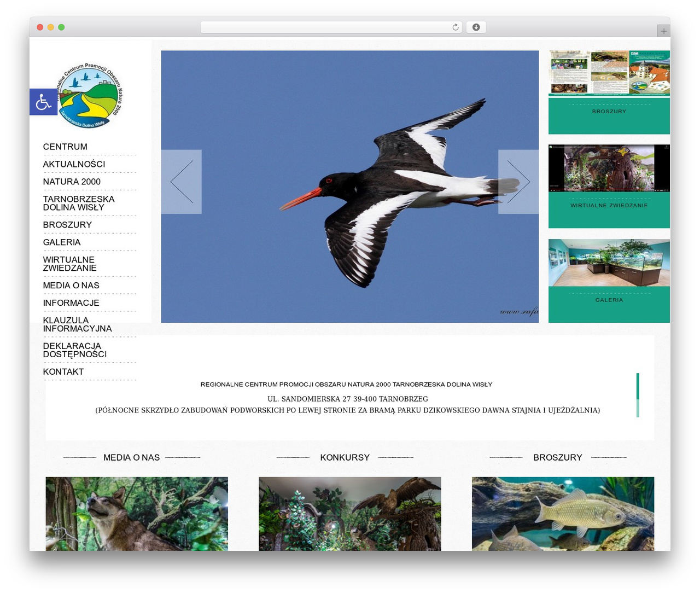Open the virtual tour thumbnail image

609,168
